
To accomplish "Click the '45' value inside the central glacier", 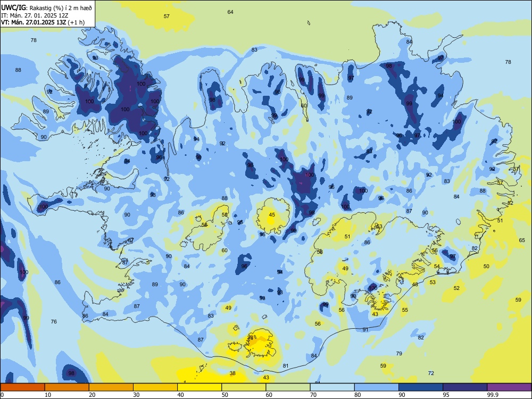I will click(272, 214).
